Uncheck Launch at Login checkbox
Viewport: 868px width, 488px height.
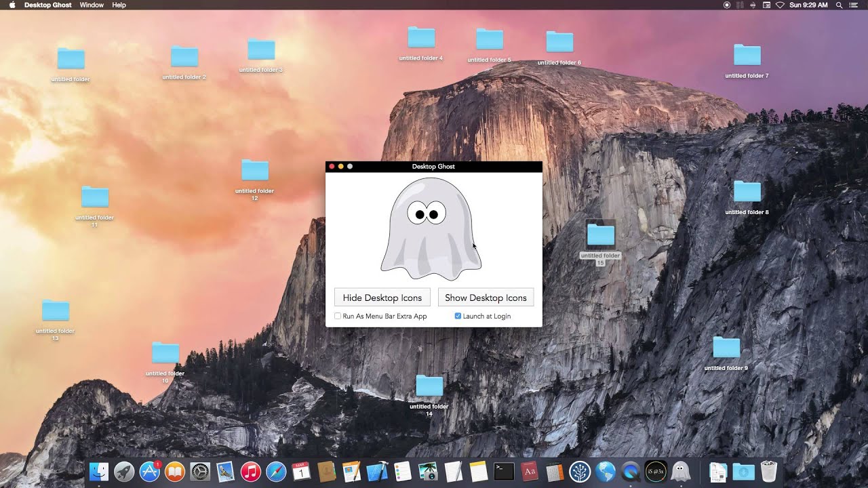coord(458,316)
